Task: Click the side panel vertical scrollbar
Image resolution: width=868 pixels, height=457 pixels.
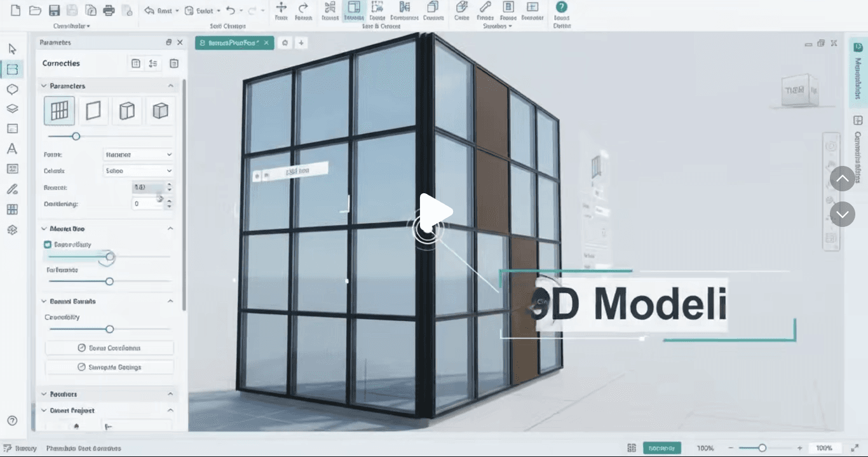Action: click(x=184, y=194)
